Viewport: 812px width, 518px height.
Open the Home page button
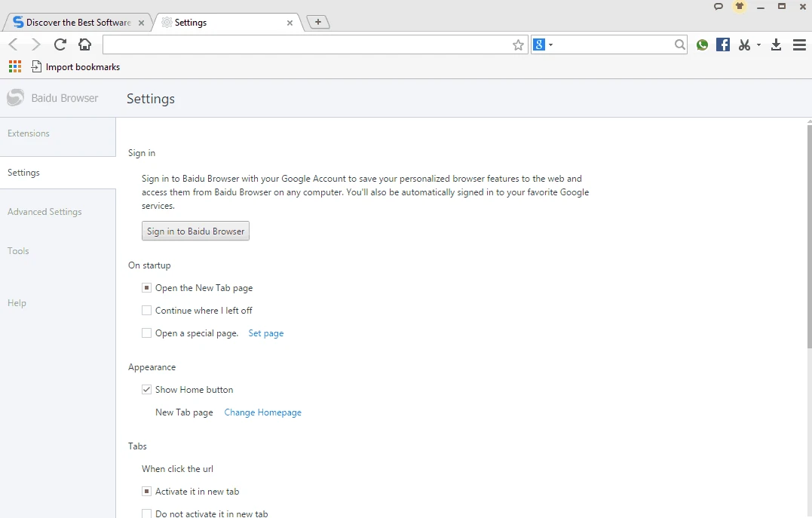pyautogui.click(x=85, y=44)
